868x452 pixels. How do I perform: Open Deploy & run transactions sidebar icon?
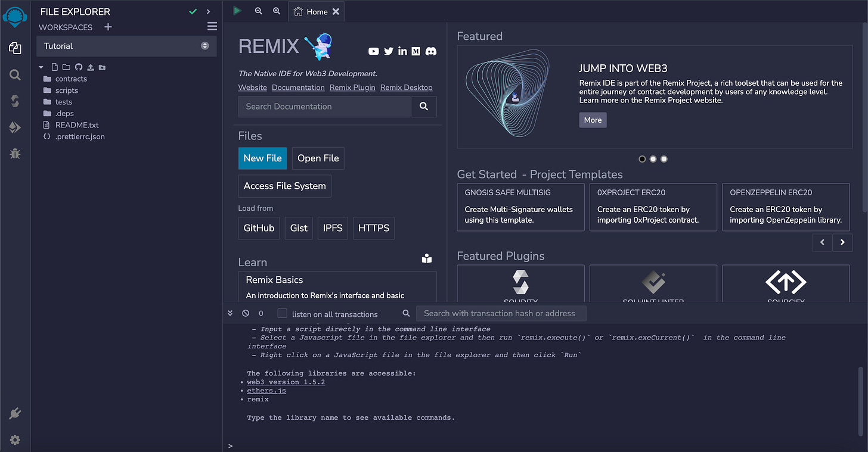point(15,127)
